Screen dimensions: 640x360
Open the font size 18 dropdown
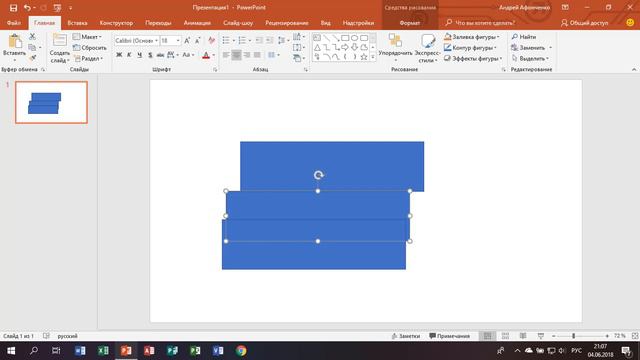pyautogui.click(x=178, y=40)
